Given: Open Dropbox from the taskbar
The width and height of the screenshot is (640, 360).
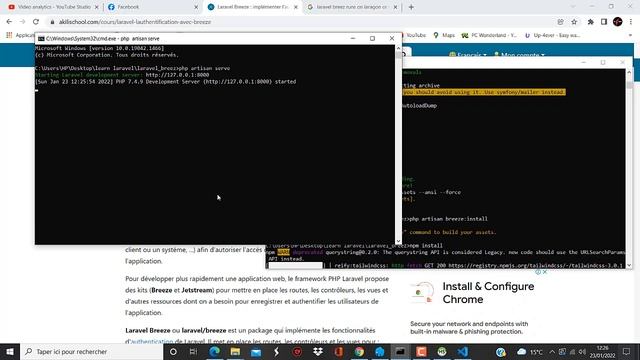Looking at the screenshot, I should 318,351.
